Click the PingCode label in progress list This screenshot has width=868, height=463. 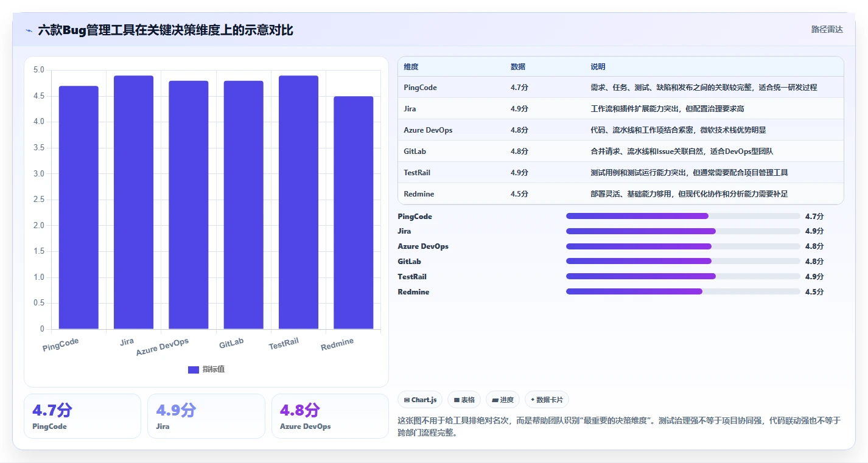coord(415,217)
